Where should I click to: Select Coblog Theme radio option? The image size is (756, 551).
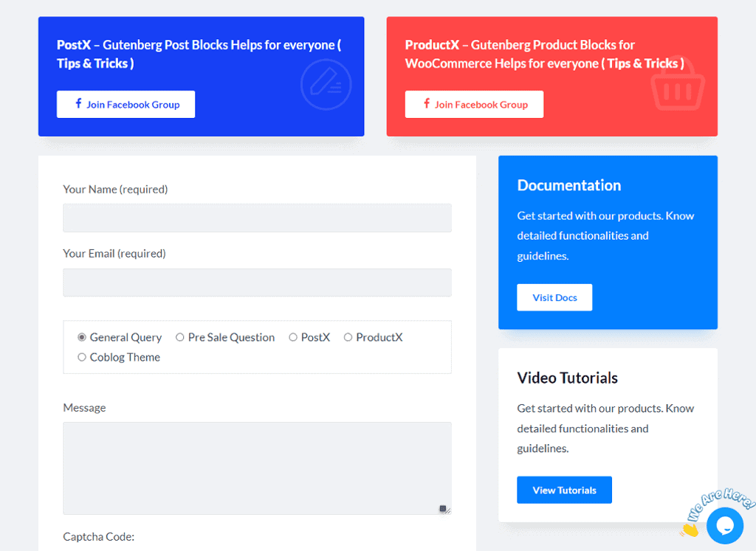click(x=82, y=357)
